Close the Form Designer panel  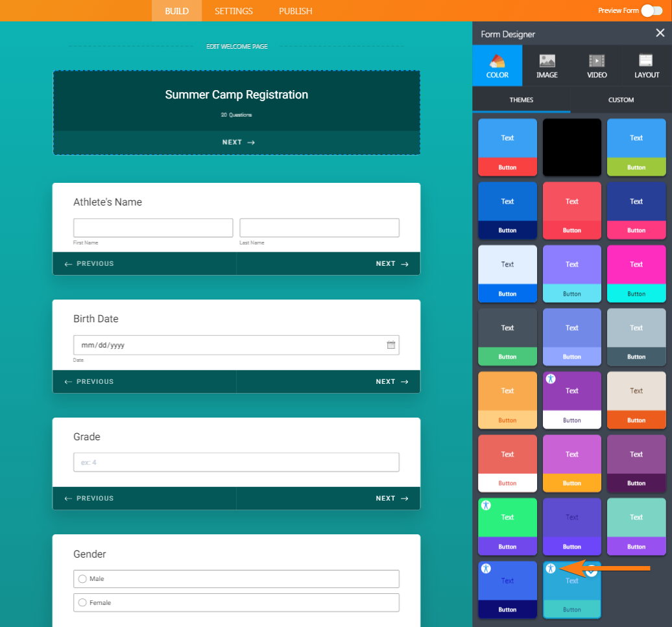[x=660, y=34]
